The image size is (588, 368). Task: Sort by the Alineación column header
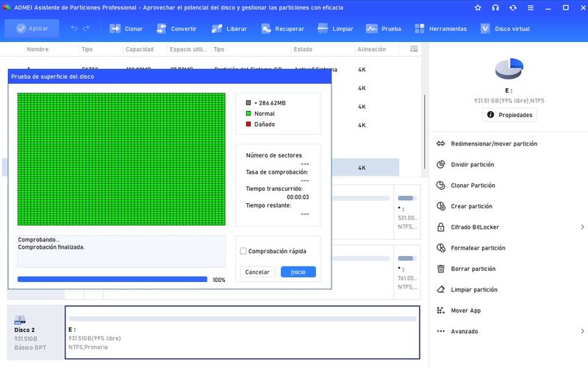372,49
